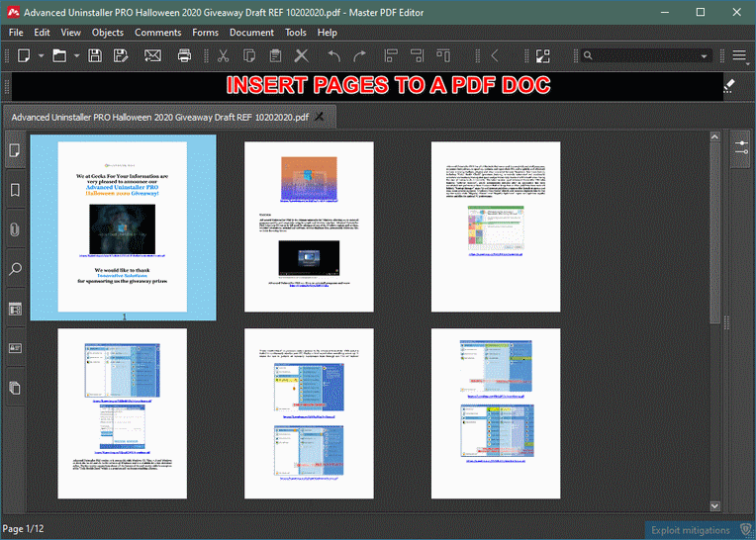The image size is (756, 540).
Task: Click the highlighter pen icon beside banner
Action: (729, 86)
